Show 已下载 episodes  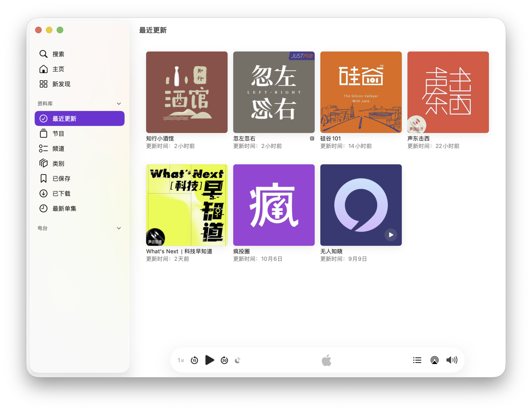point(61,194)
